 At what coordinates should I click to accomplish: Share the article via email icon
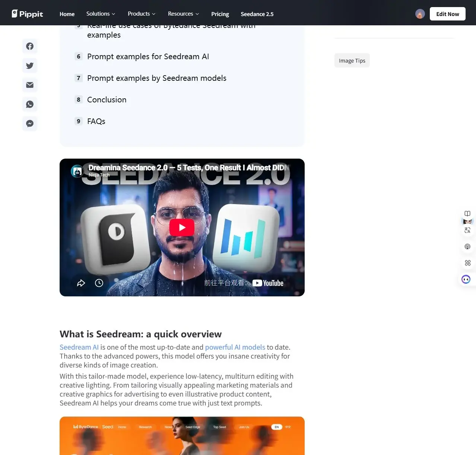tap(30, 85)
